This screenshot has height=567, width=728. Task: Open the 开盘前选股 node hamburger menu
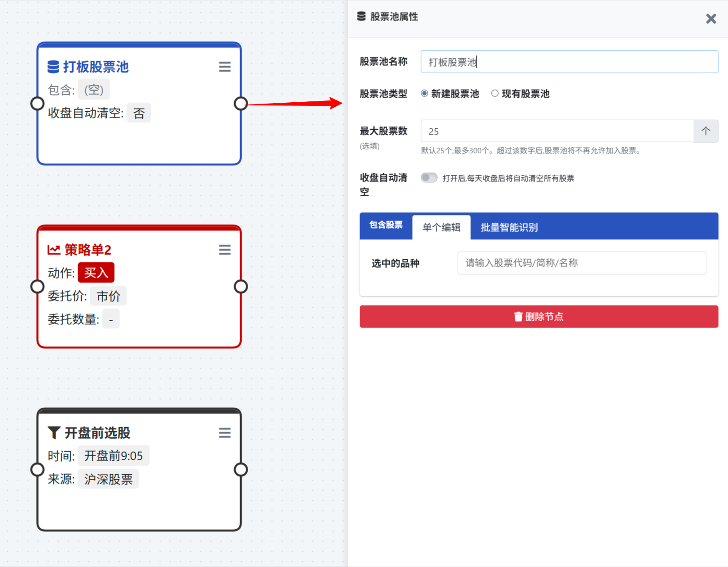click(x=225, y=433)
